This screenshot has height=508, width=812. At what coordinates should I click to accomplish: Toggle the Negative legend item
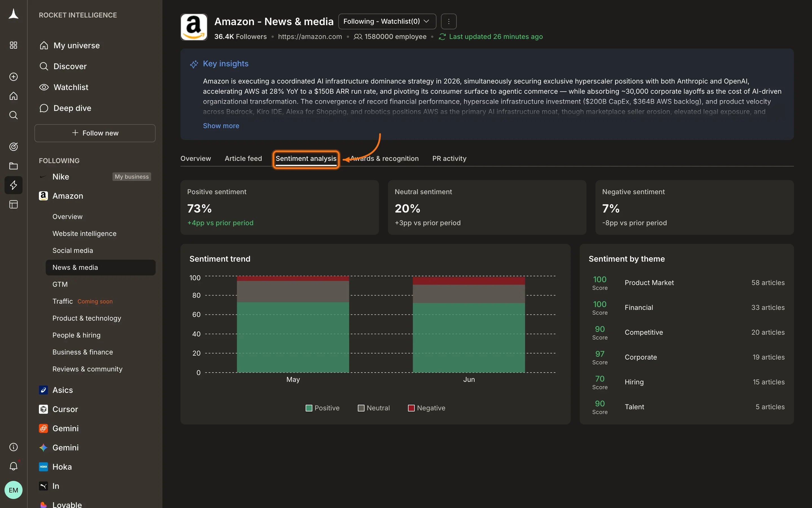pyautogui.click(x=427, y=408)
